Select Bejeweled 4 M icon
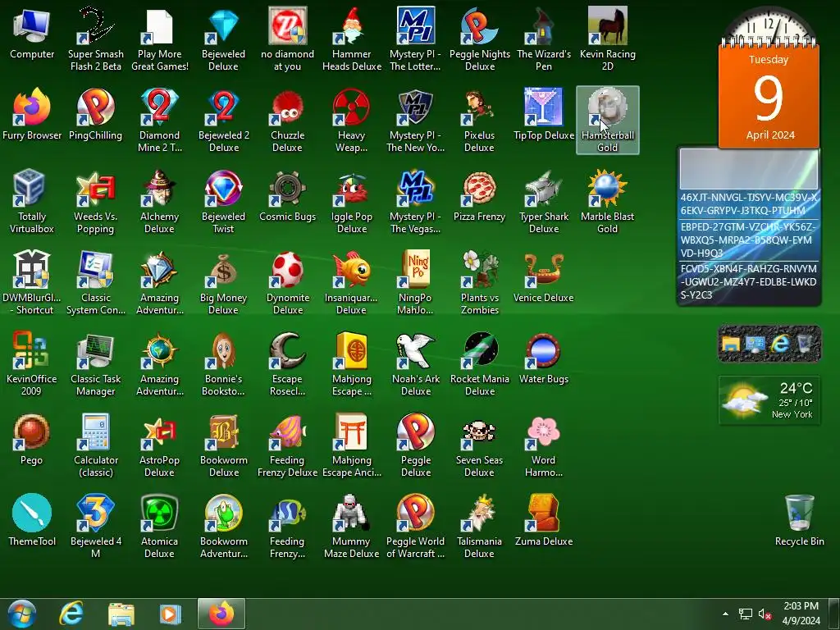840x630 pixels. click(95, 526)
